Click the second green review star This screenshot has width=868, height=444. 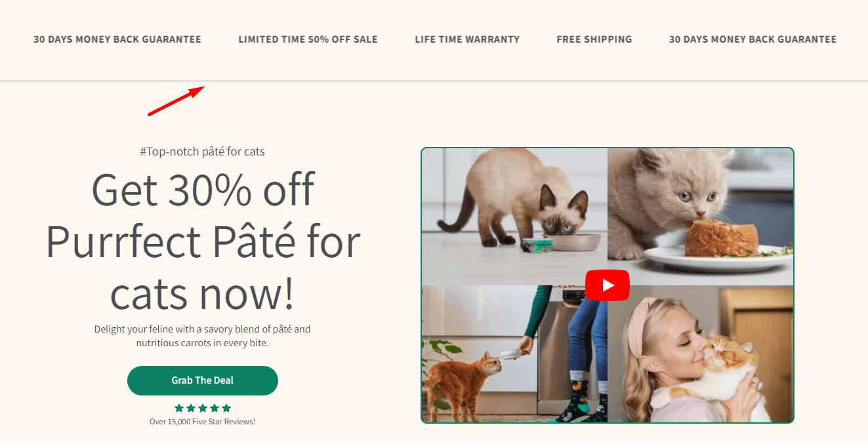191,408
